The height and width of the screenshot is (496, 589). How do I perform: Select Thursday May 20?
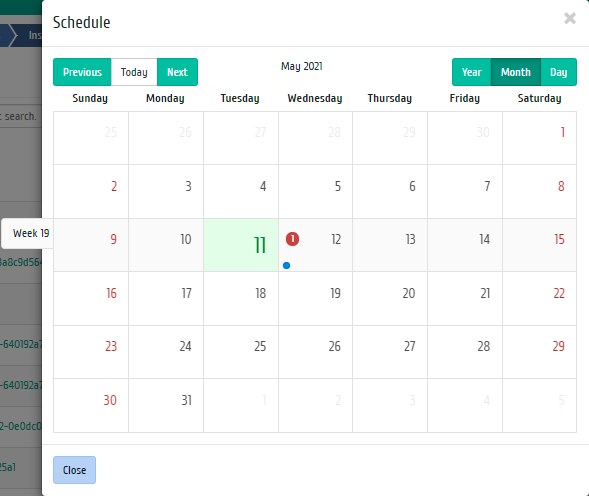click(390, 298)
